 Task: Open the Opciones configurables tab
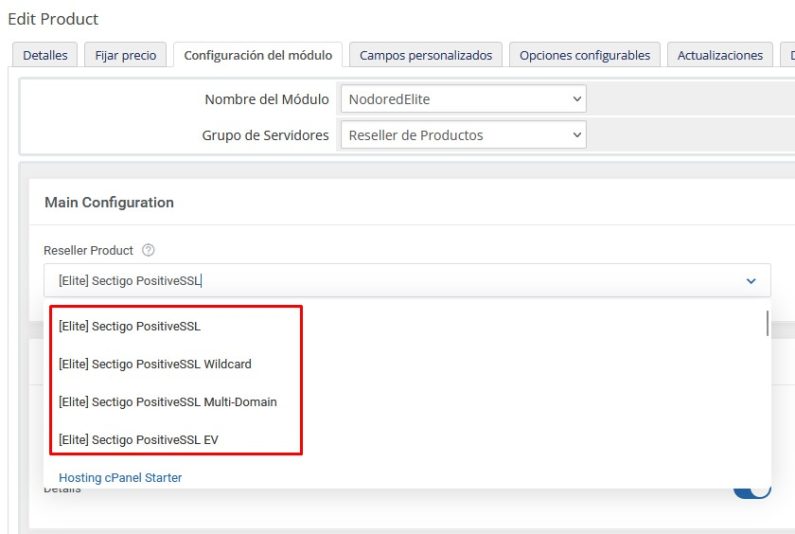(x=584, y=56)
